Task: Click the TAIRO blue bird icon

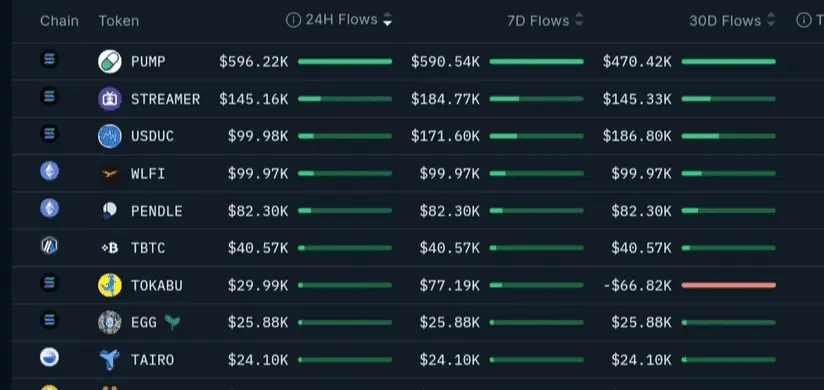Action: click(x=110, y=360)
